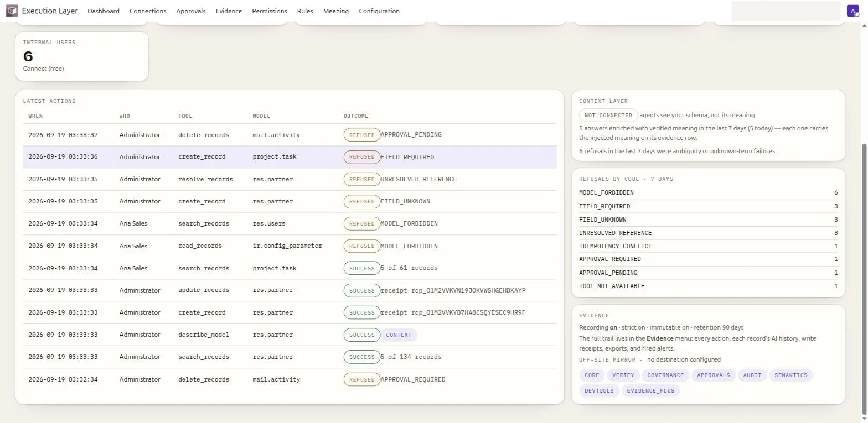Viewport: 868px width, 423px height.
Task: Click the WHO column header
Action: (x=125, y=116)
